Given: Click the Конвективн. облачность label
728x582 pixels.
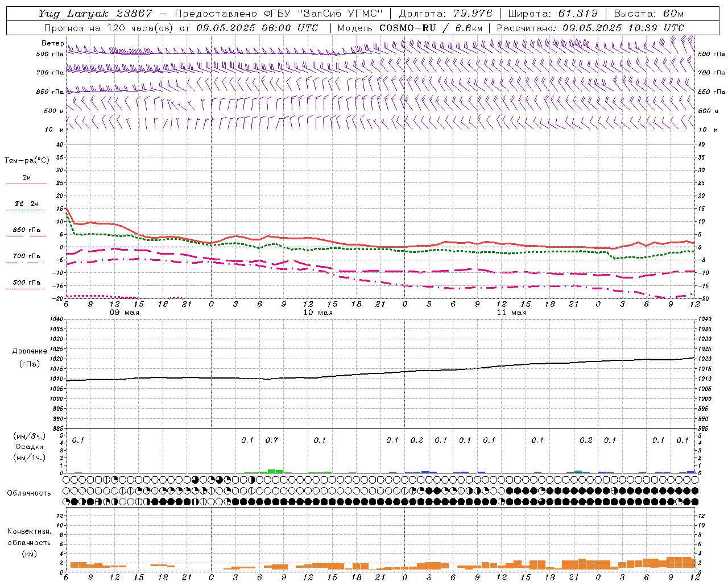Looking at the screenshot, I should [x=29, y=537].
